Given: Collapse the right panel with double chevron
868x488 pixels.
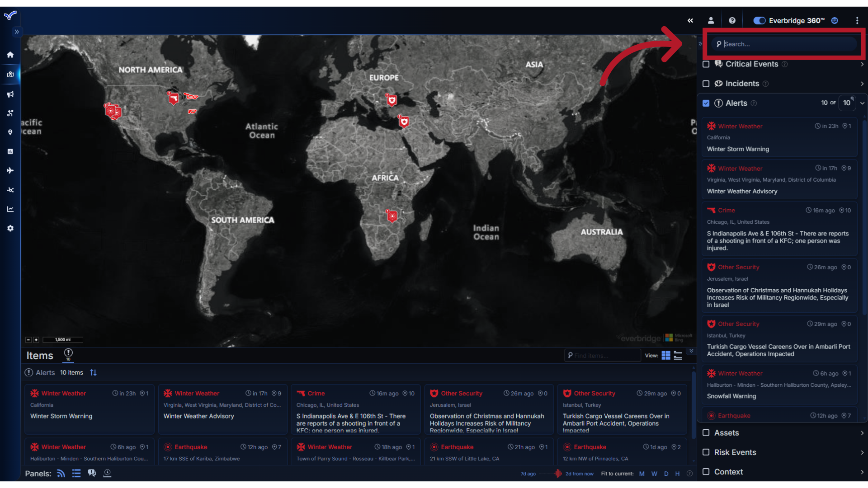Looking at the screenshot, I should (691, 20).
